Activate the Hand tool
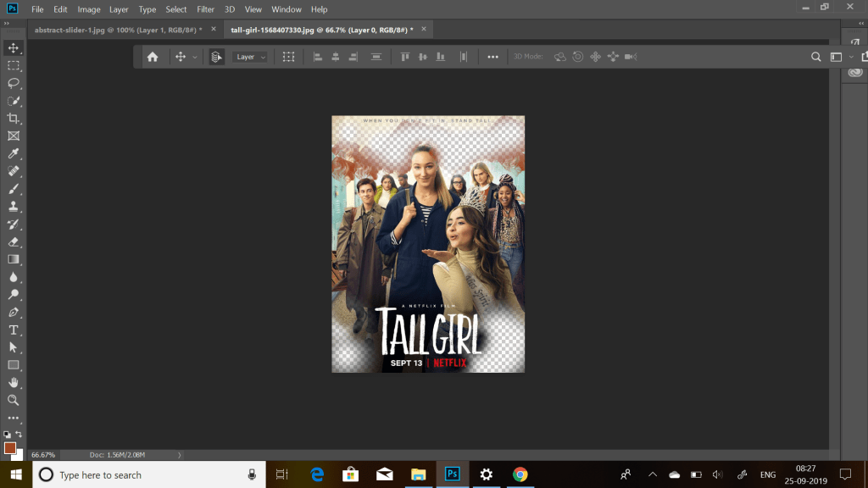868x488 pixels. 14,383
